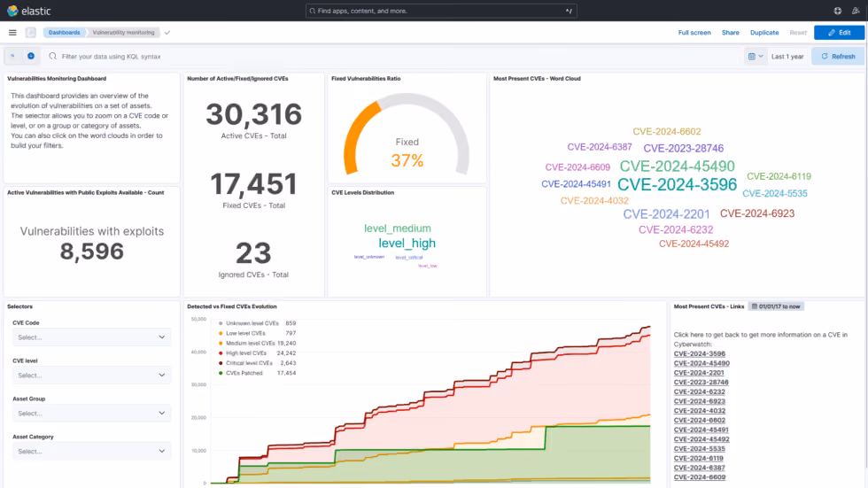The image size is (868, 488).
Task: Expand the CVE Code selector
Action: click(91, 337)
